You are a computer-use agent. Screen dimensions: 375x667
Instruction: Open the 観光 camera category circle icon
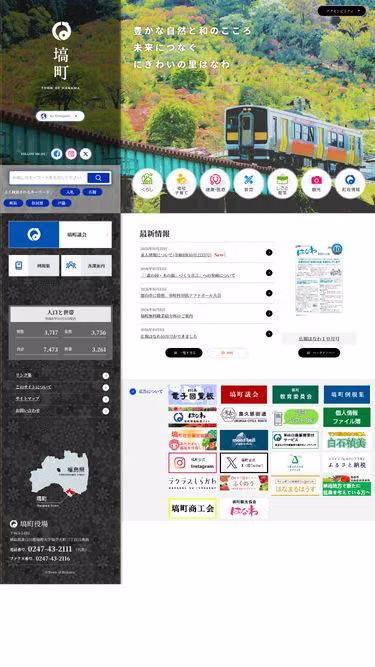point(316,183)
